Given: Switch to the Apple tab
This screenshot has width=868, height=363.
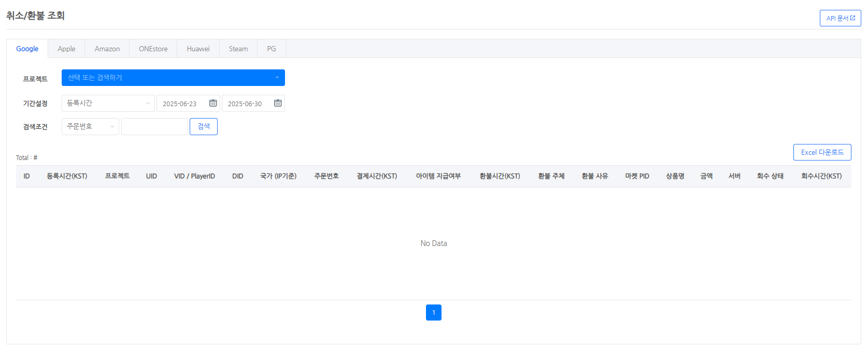Looking at the screenshot, I should [66, 49].
